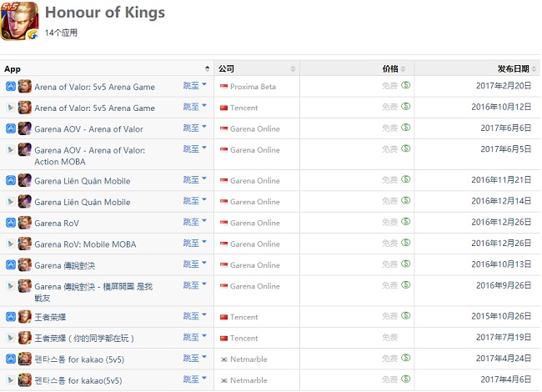Select date 2016年9月26日
This screenshot has height=392, width=542.
coord(504,285)
